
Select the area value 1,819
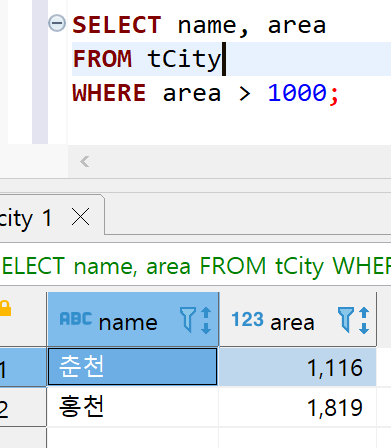click(298, 407)
